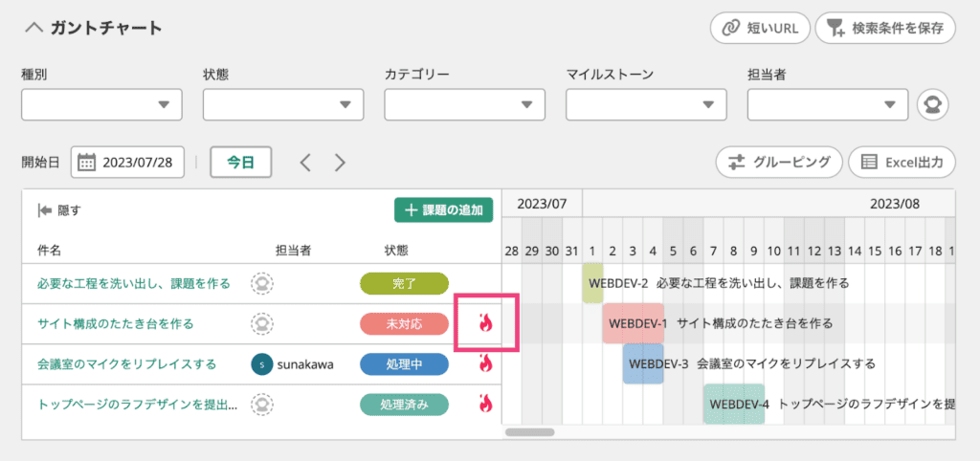980x461 pixels.
Task: Click the assign-to-me avatar icon beside 担当者 filter
Action: pyautogui.click(x=932, y=104)
